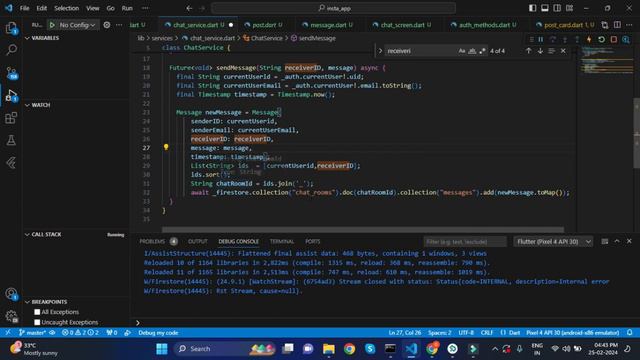
Task: Click the lightbulb code action on line 27
Action: pyautogui.click(x=166, y=147)
